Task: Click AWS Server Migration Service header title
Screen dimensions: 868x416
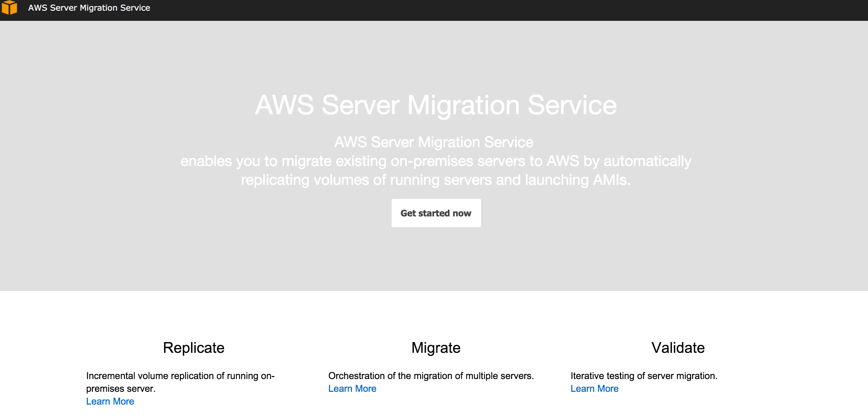Action: tap(89, 8)
